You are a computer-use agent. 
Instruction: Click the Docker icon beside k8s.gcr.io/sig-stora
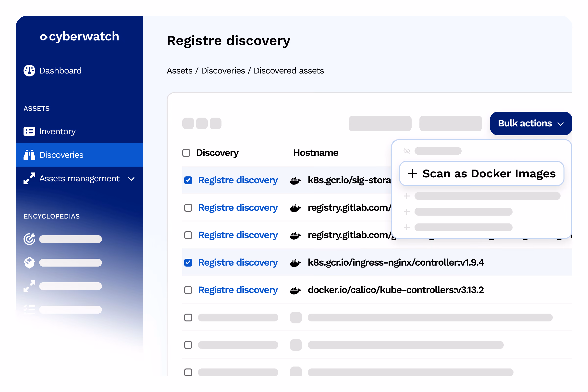(x=295, y=180)
